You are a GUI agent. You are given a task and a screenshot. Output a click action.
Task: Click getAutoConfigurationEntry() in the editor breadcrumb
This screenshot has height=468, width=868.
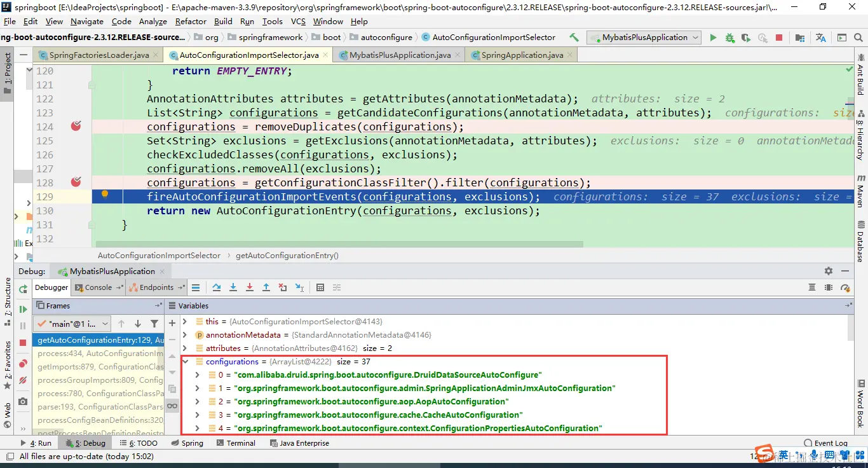(x=287, y=256)
